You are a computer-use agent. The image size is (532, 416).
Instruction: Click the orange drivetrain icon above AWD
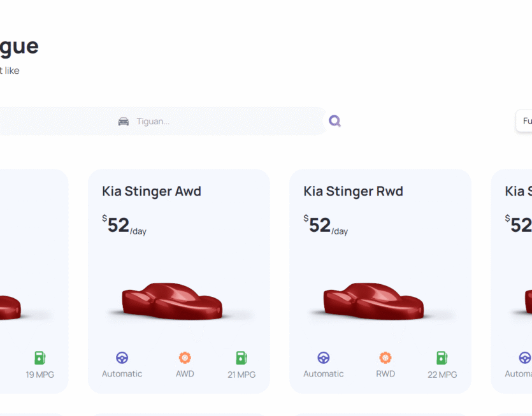click(185, 358)
